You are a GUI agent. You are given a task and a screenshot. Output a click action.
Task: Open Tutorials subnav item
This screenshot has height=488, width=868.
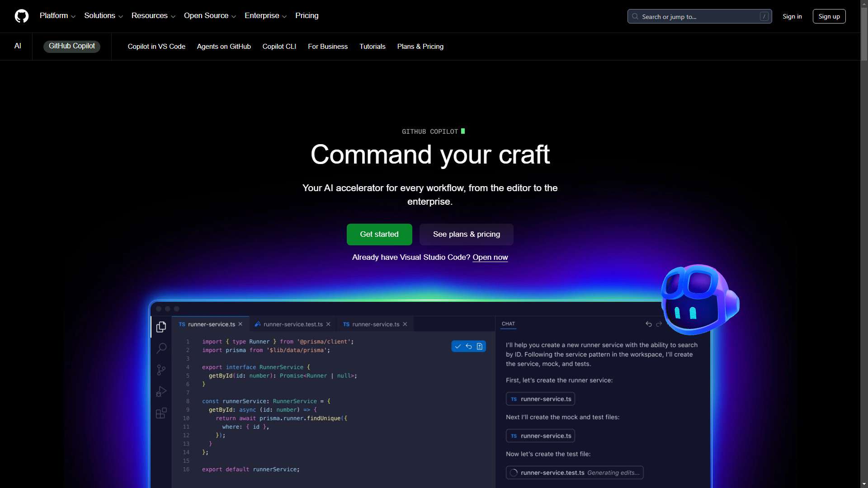(373, 47)
